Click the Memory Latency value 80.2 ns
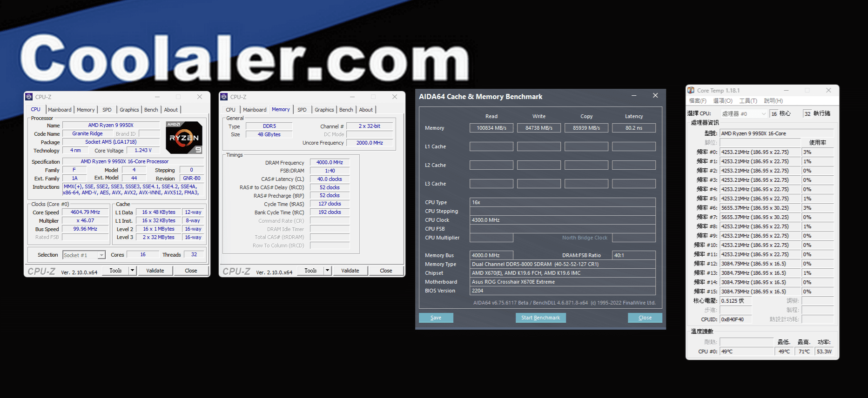Viewport: 868px width, 398px height. pyautogui.click(x=634, y=128)
